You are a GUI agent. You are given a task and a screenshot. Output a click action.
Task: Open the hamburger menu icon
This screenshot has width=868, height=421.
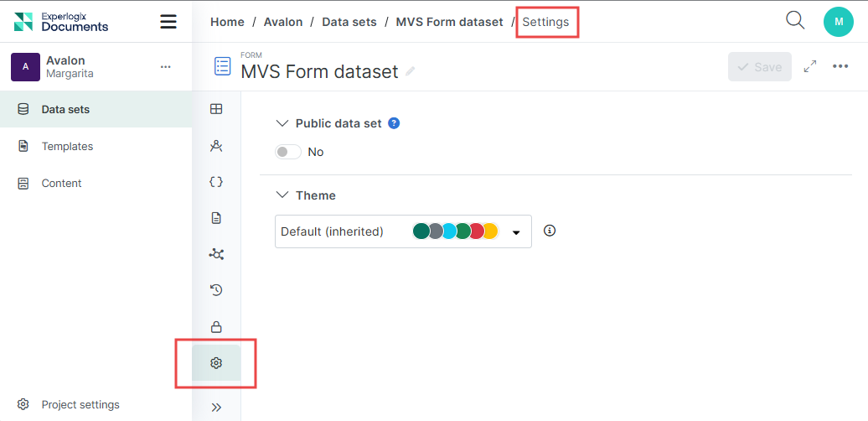168,22
